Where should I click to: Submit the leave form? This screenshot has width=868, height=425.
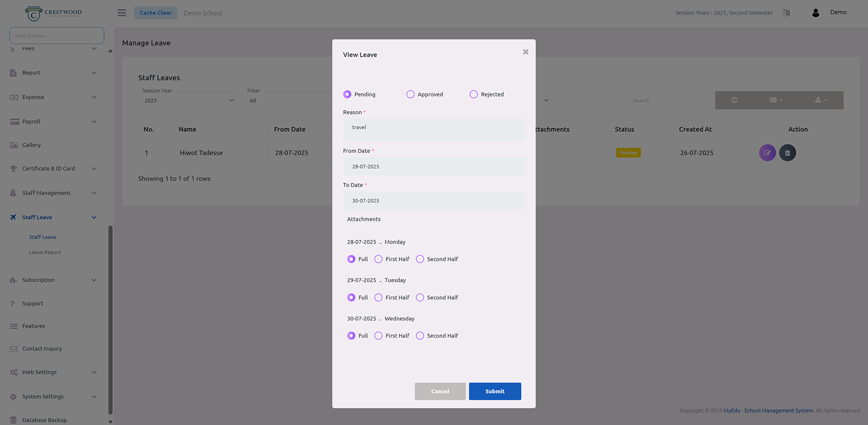(494, 391)
